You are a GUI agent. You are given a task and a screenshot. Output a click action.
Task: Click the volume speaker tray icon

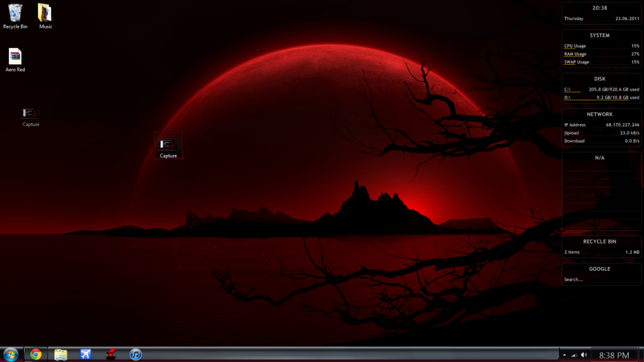[x=584, y=355]
